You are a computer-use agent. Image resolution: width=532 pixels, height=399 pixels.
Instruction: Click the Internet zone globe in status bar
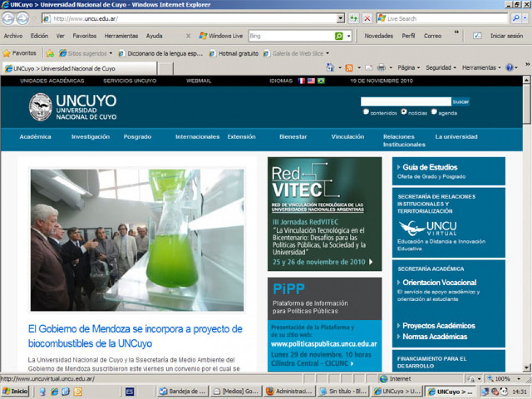pos(384,379)
